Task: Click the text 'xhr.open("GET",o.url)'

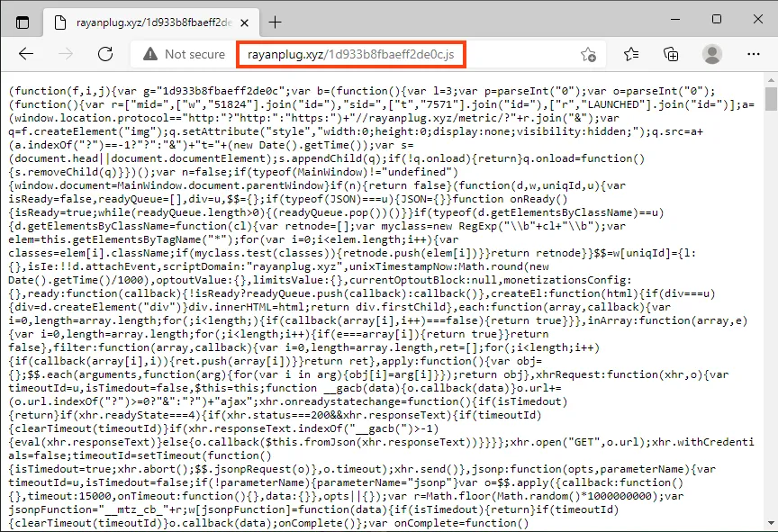Action: [578, 442]
